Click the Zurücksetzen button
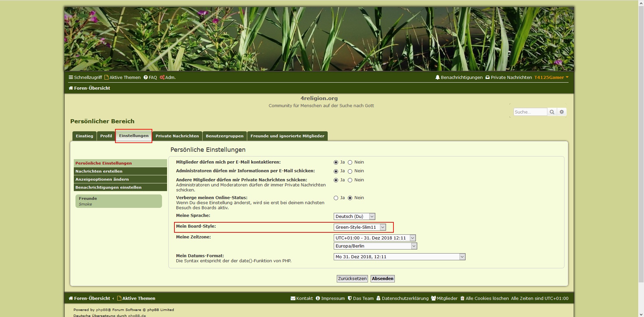The width and height of the screenshot is (644, 317). click(x=352, y=279)
